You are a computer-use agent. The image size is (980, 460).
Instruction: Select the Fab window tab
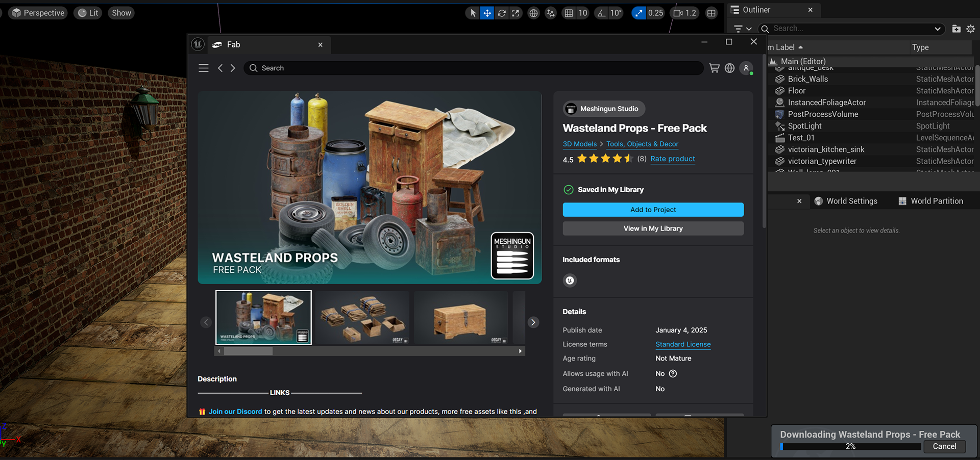click(268, 44)
